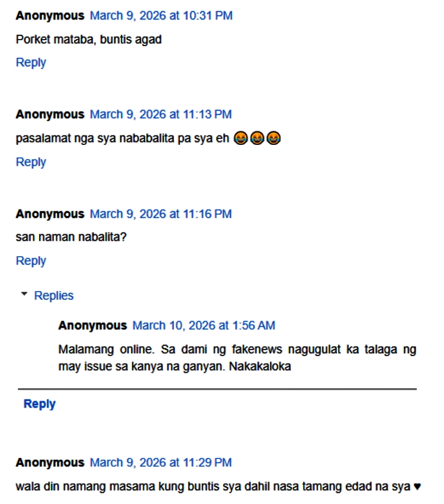444x504 pixels.
Task: Click the Anonymous author name on the 11:16 PM comment
Action: pyautogui.click(x=50, y=214)
